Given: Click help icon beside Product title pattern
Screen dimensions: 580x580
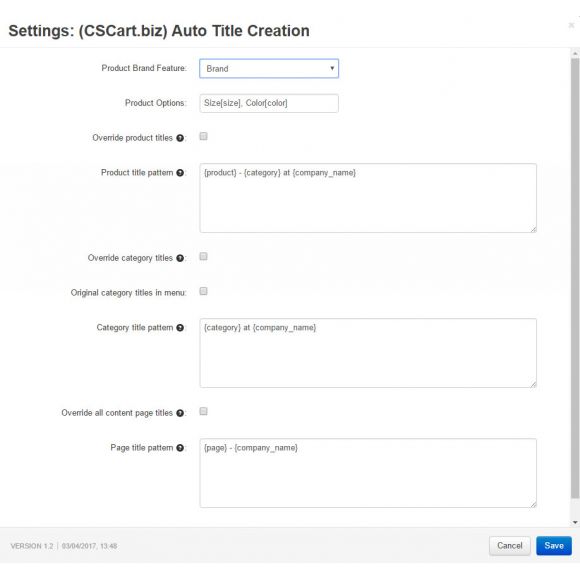Looking at the screenshot, I should tap(180, 173).
